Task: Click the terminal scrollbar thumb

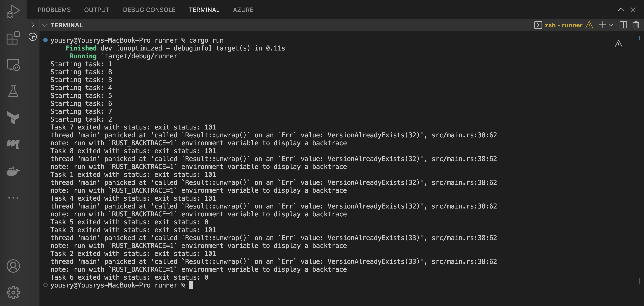Action: click(640, 281)
